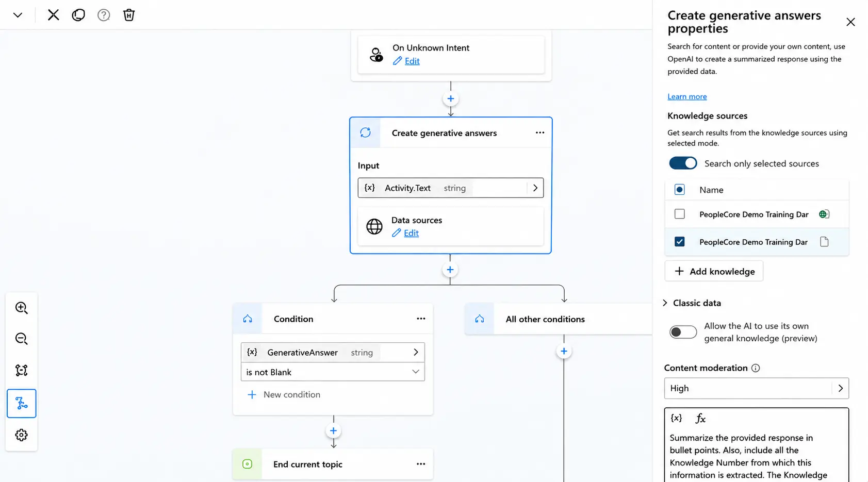Add a New condition
This screenshot has width=868, height=482.
pyautogui.click(x=284, y=394)
